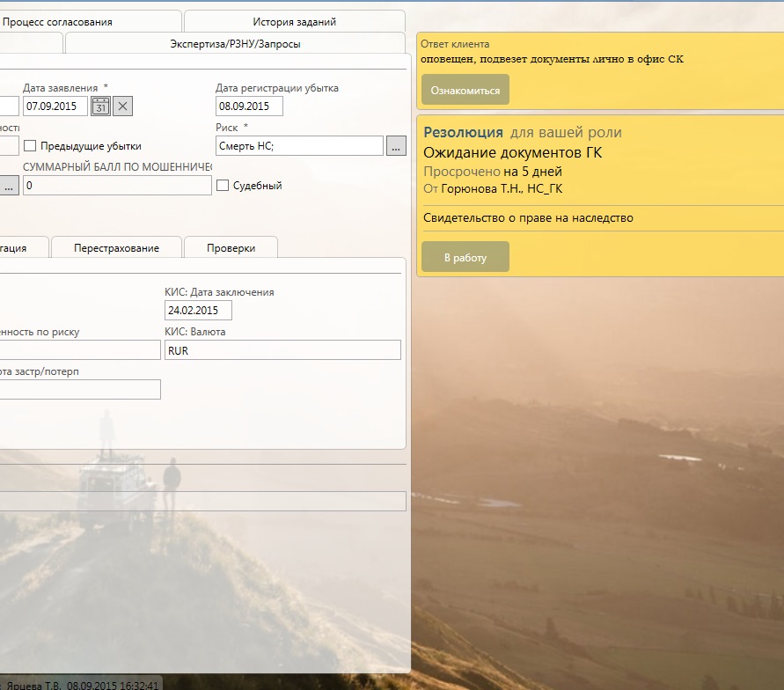
Task: Click the Риск field showing Смерть НС
Action: coord(299,146)
